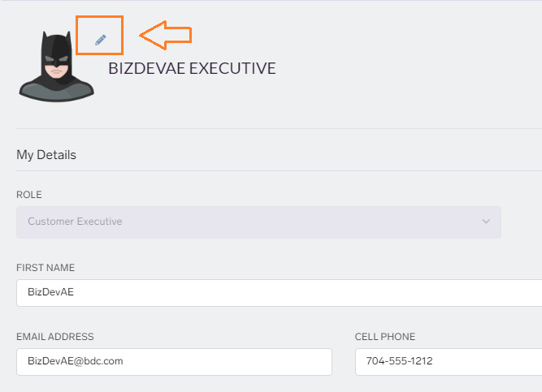
Task: Click the divider line above My Details
Action: coord(280,128)
